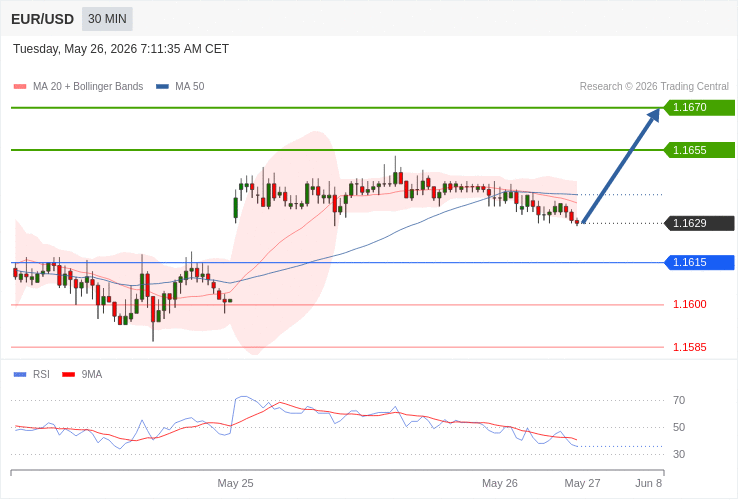Click the Research Trading Central copyright text
The width and height of the screenshot is (738, 500).
coord(654,87)
